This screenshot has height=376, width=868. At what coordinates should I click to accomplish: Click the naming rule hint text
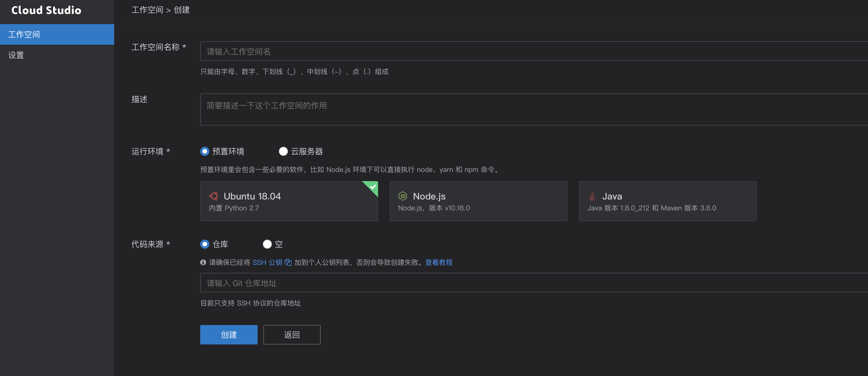click(x=294, y=71)
